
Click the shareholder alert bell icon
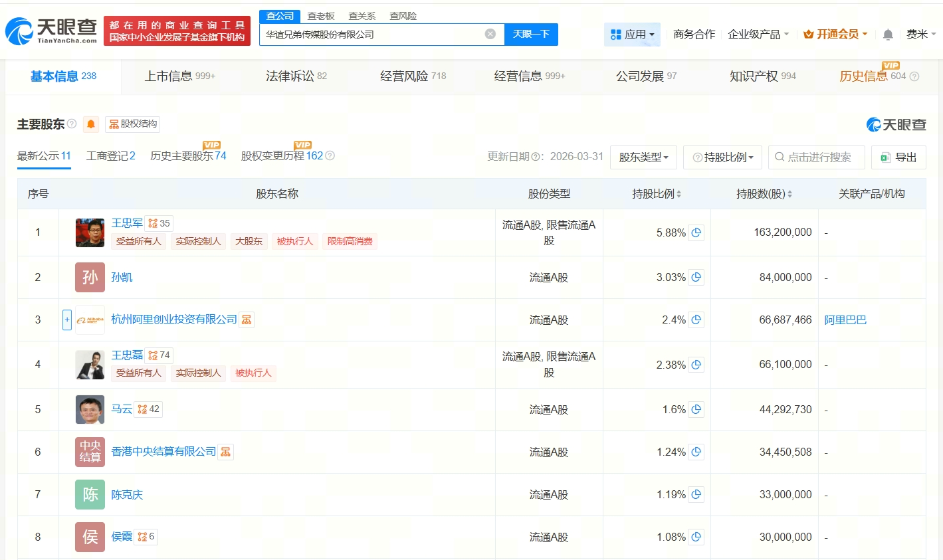click(91, 124)
